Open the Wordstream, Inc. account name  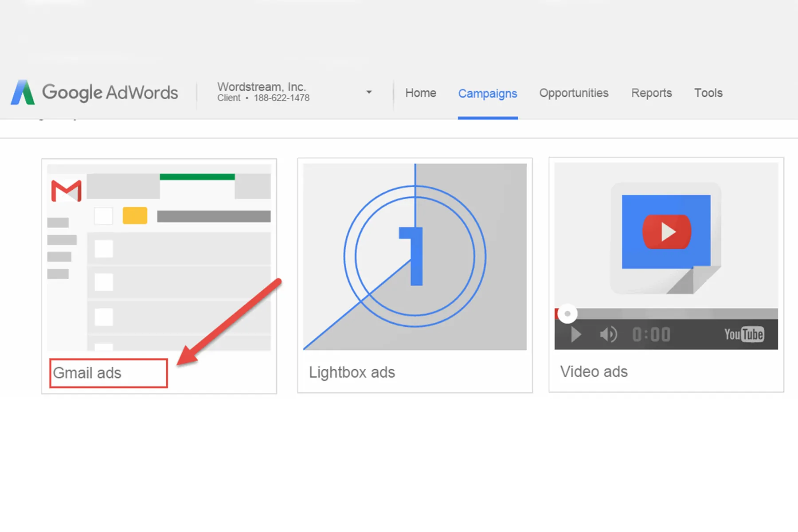[x=262, y=86]
